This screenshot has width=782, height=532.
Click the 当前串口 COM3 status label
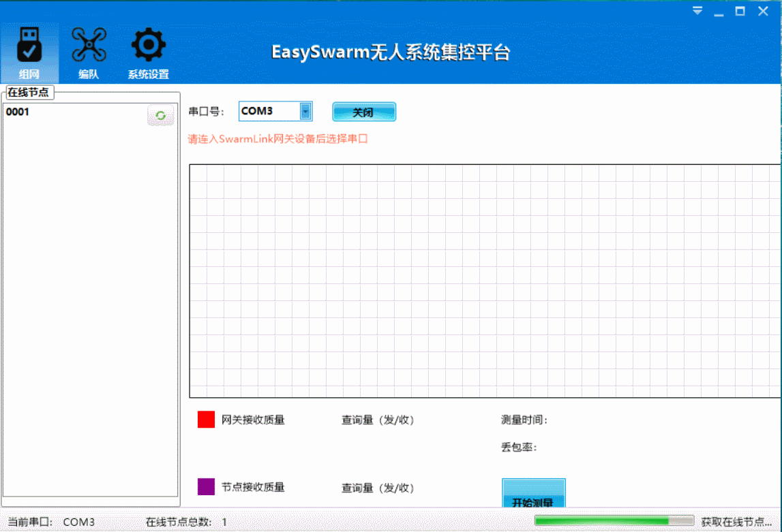coord(51,522)
